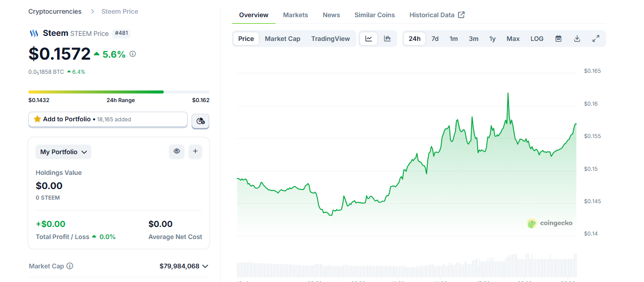The width and height of the screenshot is (644, 282).
Task: Click the 24h range progress bar
Action: click(x=119, y=92)
